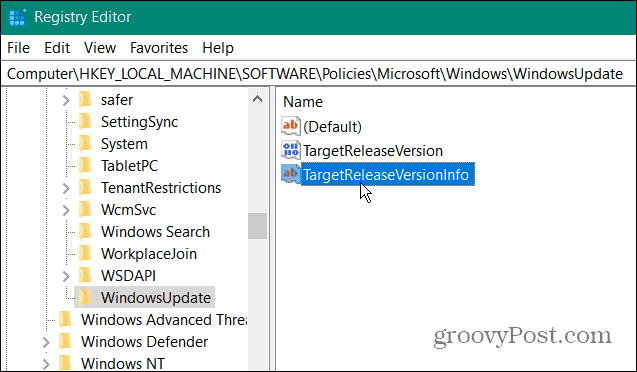Select the TabletPC tree entry
Screen dimensions: 637x372
[129, 165]
